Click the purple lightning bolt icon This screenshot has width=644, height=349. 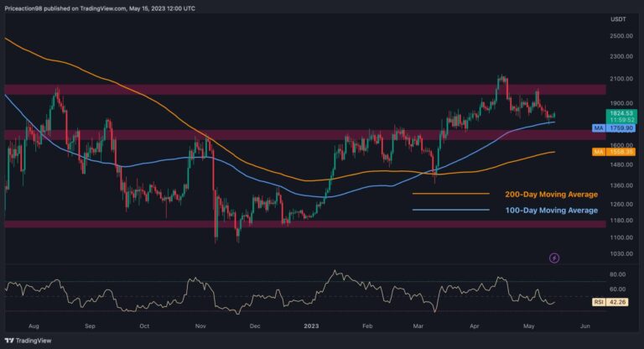coord(554,258)
